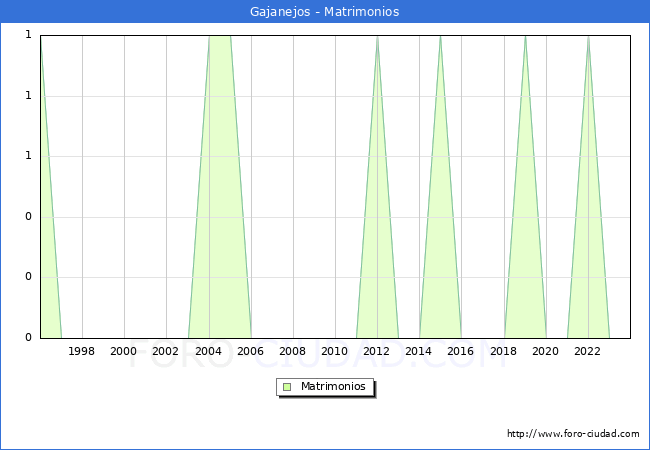Click the foro-ciudad.com URL text
The width and height of the screenshot is (650, 450).
(573, 434)
